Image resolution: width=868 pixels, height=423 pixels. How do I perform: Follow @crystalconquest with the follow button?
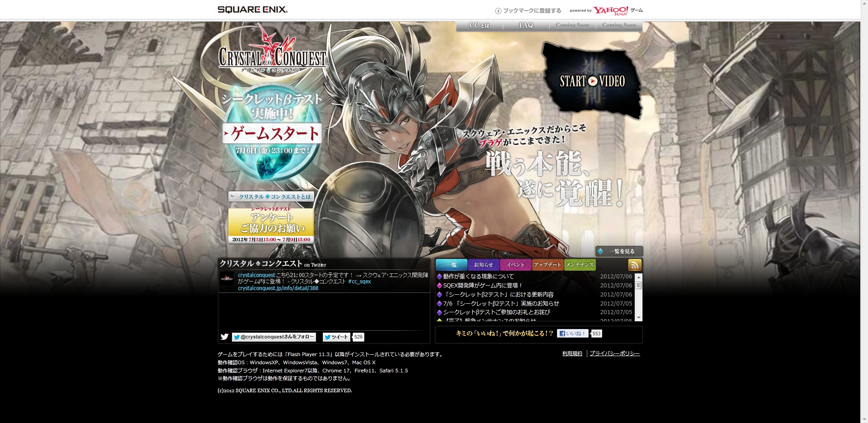[x=274, y=337]
